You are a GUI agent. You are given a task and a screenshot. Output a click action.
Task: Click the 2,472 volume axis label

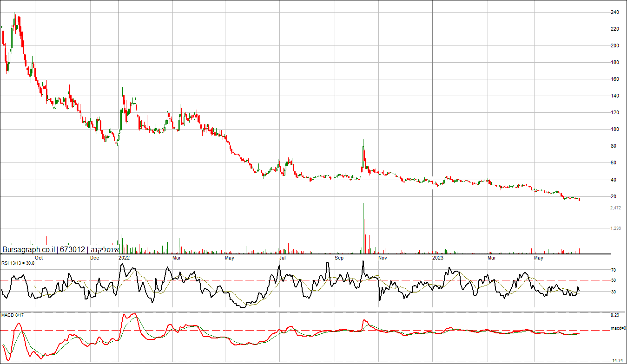[x=615, y=208]
